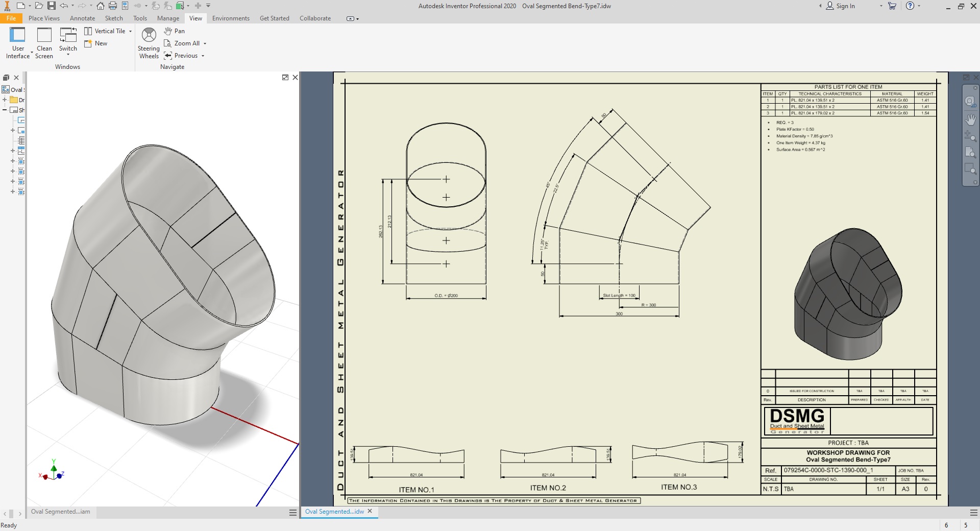Switch to the Annotate ribbon tab
The width and height of the screenshot is (980, 531).
pyautogui.click(x=82, y=18)
